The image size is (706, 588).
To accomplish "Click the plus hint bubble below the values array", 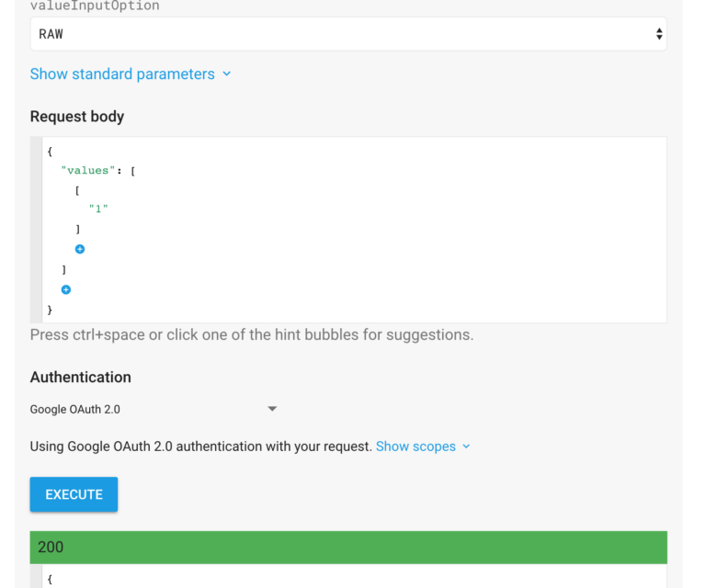I will pyautogui.click(x=66, y=289).
